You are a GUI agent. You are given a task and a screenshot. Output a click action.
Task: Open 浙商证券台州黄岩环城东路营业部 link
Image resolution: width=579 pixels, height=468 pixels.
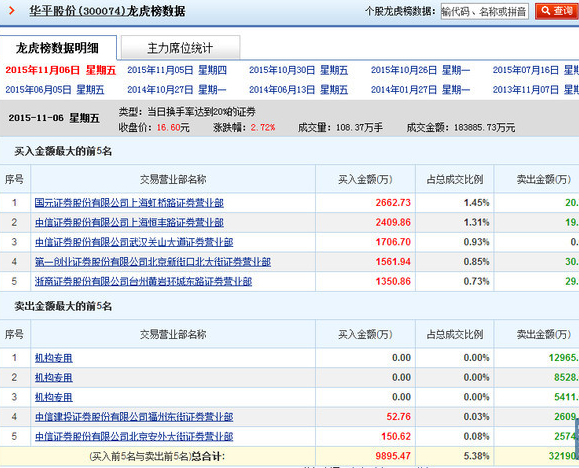click(x=143, y=281)
